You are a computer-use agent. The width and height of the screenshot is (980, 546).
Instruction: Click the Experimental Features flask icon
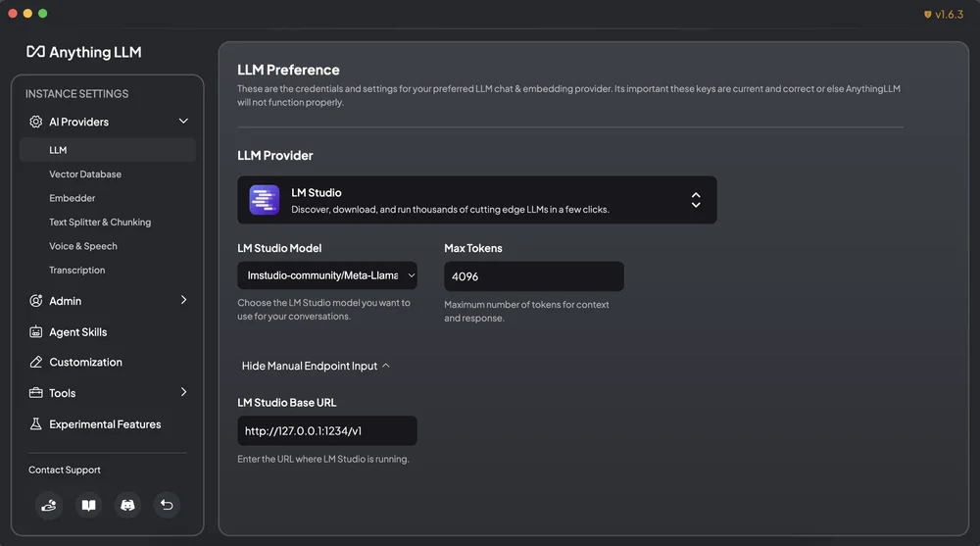[x=35, y=424]
